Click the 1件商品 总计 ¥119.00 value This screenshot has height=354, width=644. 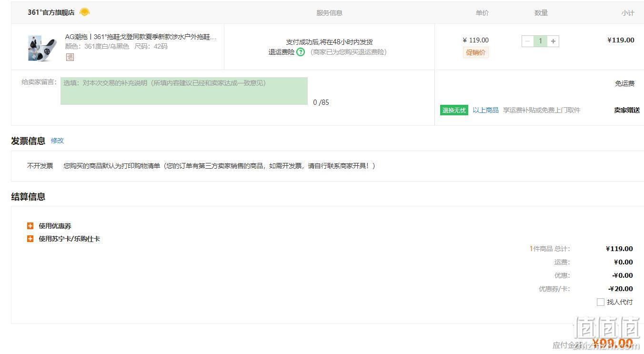coord(619,249)
